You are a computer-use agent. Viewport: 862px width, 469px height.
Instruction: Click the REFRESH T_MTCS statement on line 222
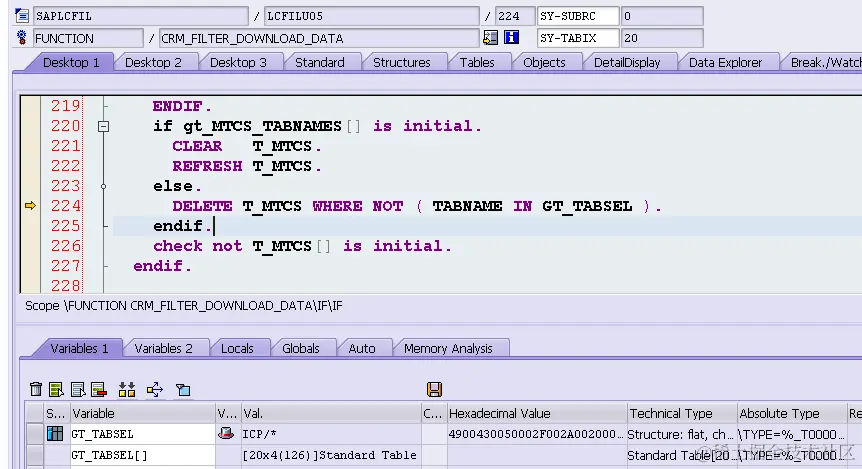(x=246, y=166)
